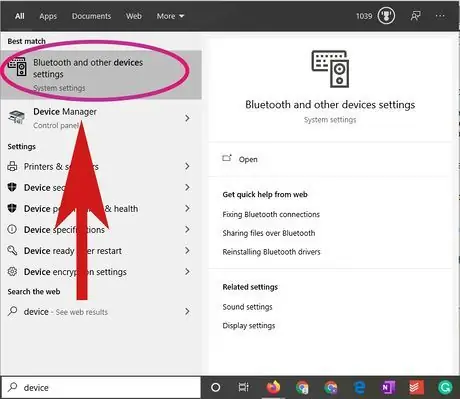460x399 pixels.
Task: Click the Device specifications info icon
Action: pos(12,229)
